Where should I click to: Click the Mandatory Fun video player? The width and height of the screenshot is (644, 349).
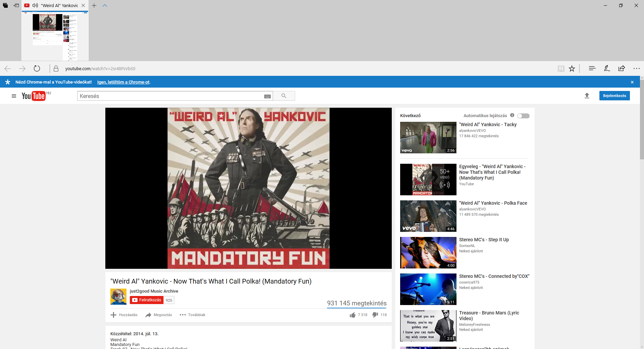[249, 188]
